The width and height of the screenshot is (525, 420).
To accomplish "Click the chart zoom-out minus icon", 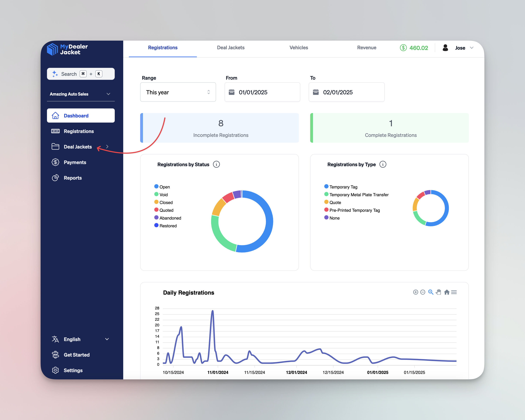I will coord(423,292).
